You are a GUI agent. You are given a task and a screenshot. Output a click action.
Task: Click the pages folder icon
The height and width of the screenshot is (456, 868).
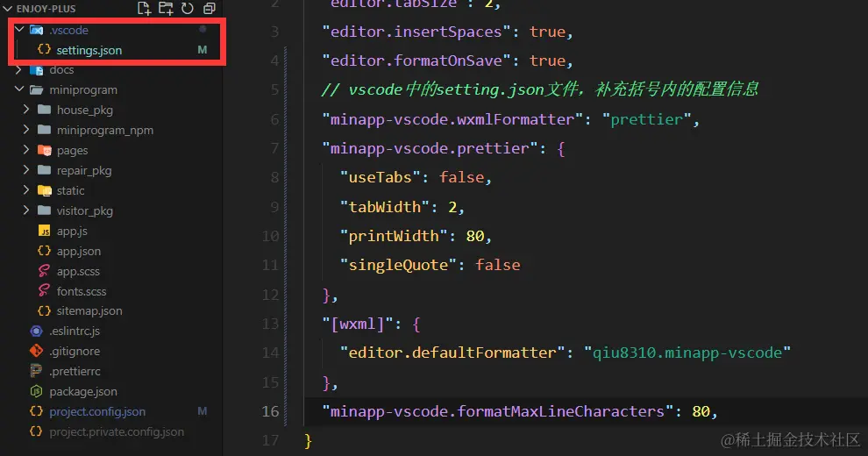(x=45, y=150)
